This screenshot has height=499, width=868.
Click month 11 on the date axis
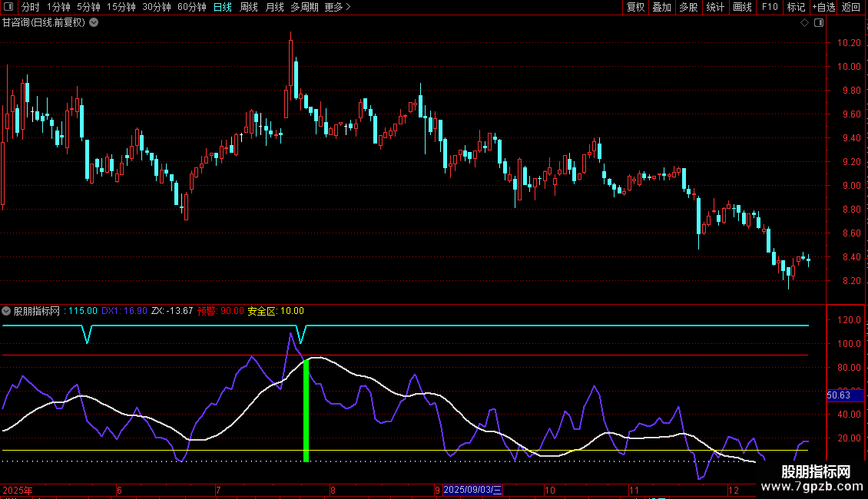tap(634, 490)
